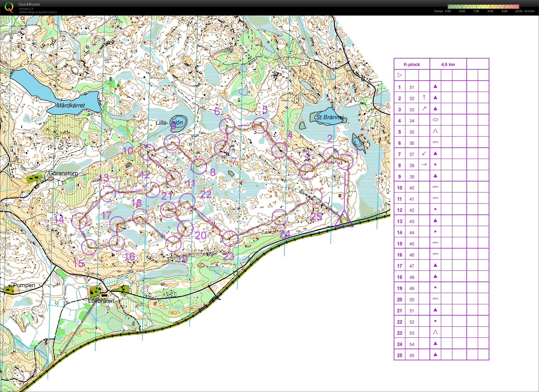Click the dot symbol in control row 19
The height and width of the screenshot is (392, 539).
[435, 287]
